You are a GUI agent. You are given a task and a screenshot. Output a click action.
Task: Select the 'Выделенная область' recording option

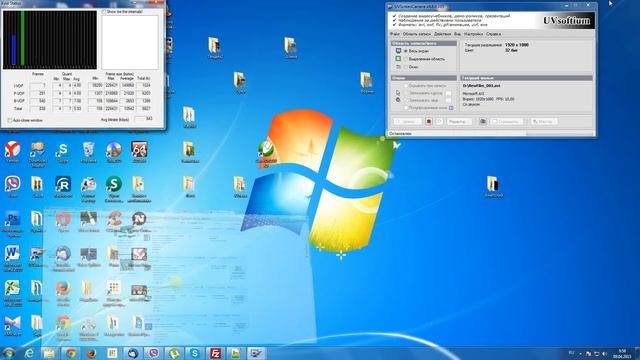pos(424,59)
